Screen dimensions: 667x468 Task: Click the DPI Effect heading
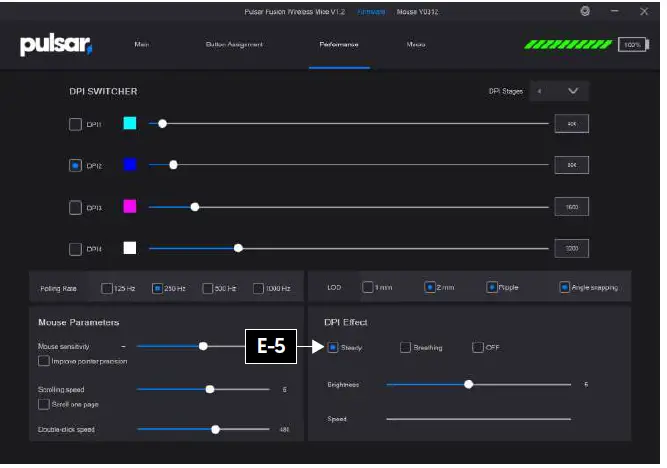click(x=345, y=322)
